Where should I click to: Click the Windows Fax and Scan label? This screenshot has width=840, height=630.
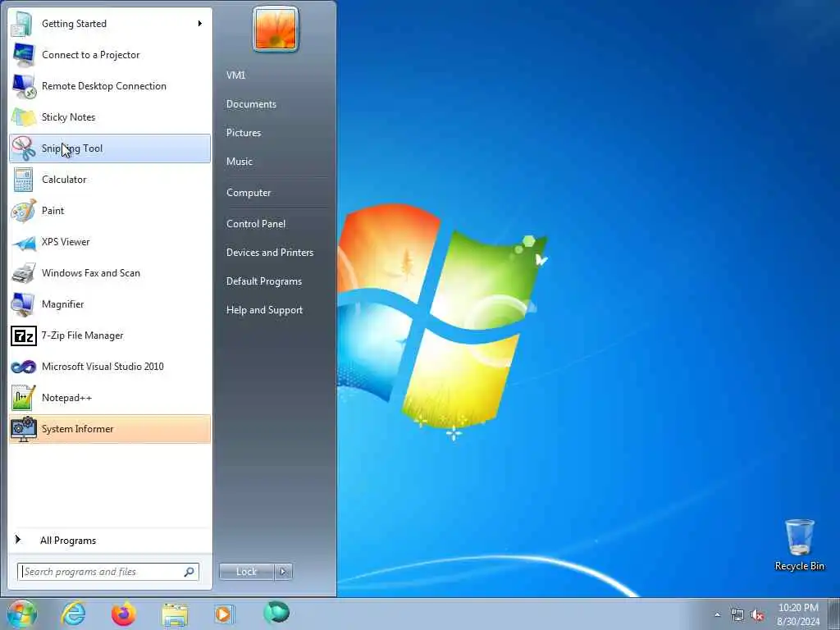[x=91, y=273]
